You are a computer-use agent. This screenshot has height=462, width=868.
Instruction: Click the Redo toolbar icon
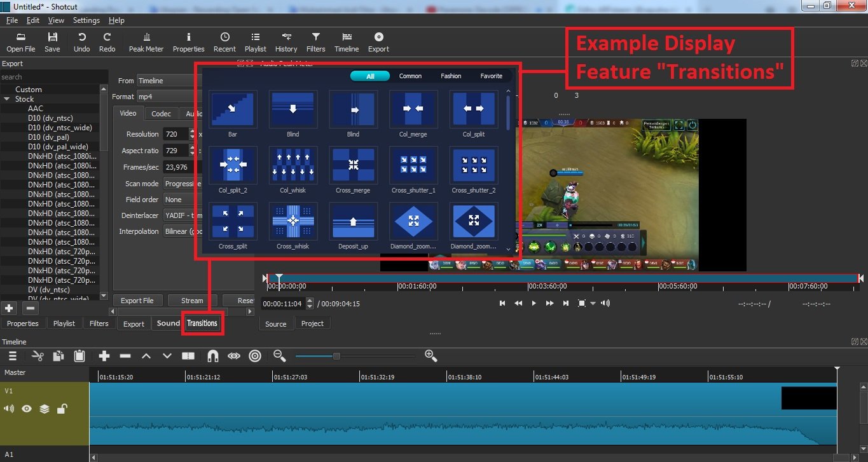point(107,42)
